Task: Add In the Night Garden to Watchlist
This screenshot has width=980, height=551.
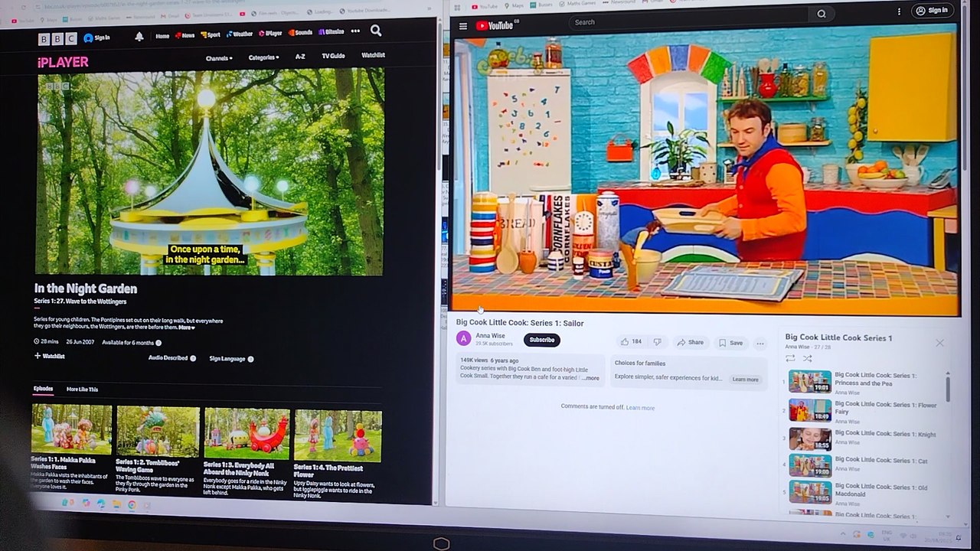Action: [49, 356]
